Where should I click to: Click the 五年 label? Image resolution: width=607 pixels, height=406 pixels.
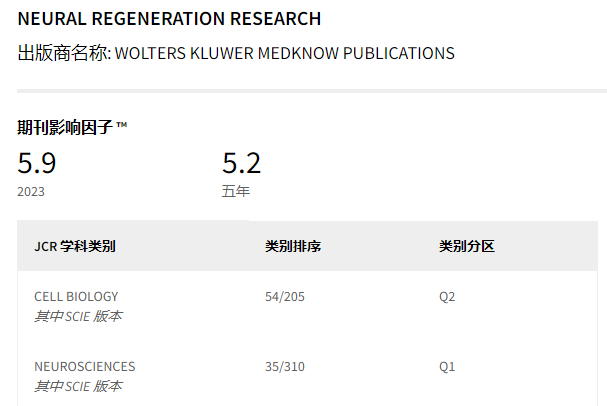(x=236, y=191)
